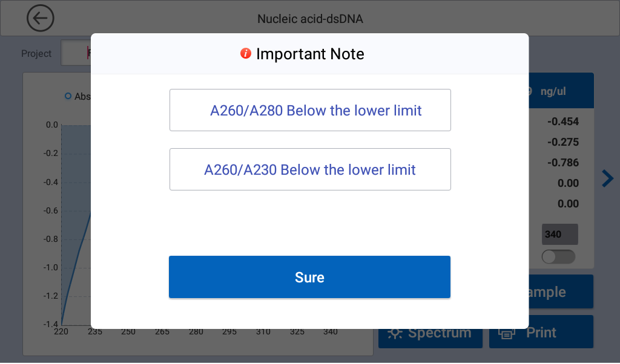
Task: Click the ng/ul concentration header
Action: 553,92
